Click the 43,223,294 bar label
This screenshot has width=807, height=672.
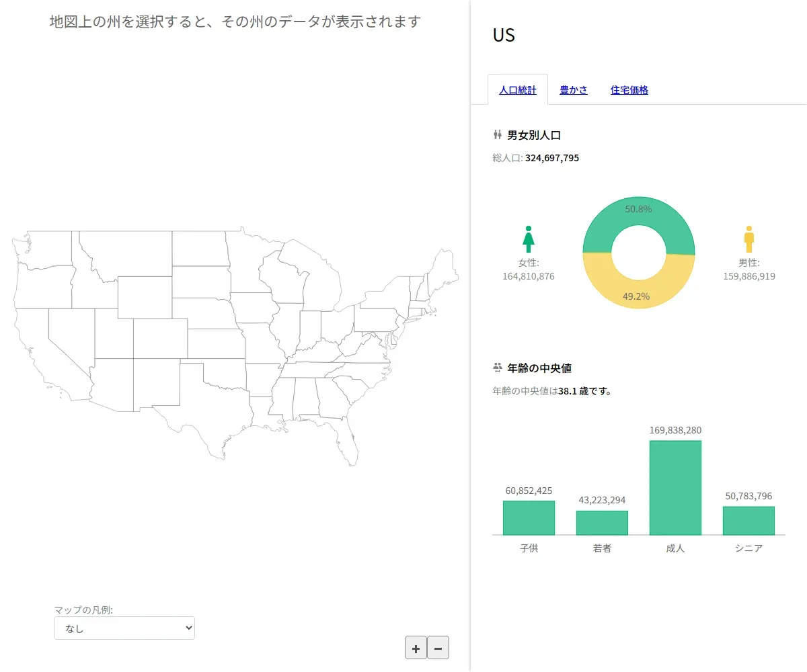[x=602, y=500]
